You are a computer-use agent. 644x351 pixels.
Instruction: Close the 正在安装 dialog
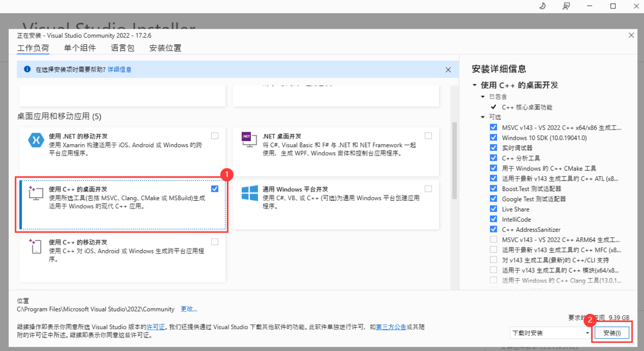point(631,35)
